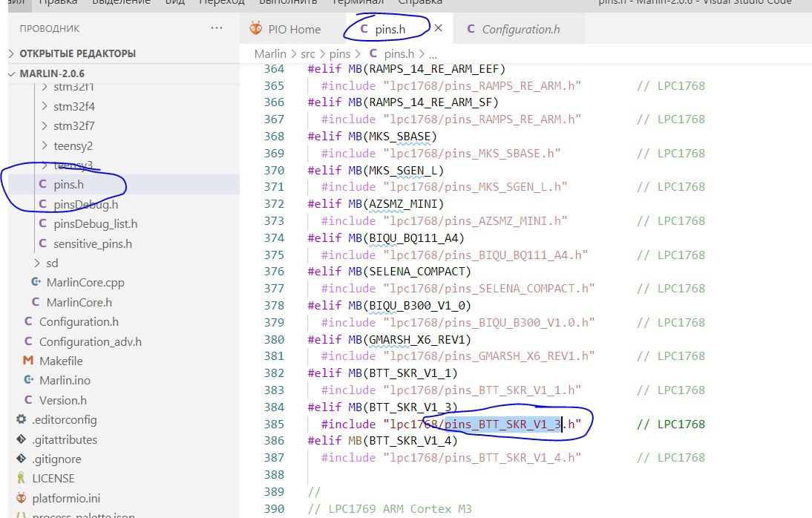Click the C icon beside Version.h
The height and width of the screenshot is (518, 812).
tap(28, 400)
